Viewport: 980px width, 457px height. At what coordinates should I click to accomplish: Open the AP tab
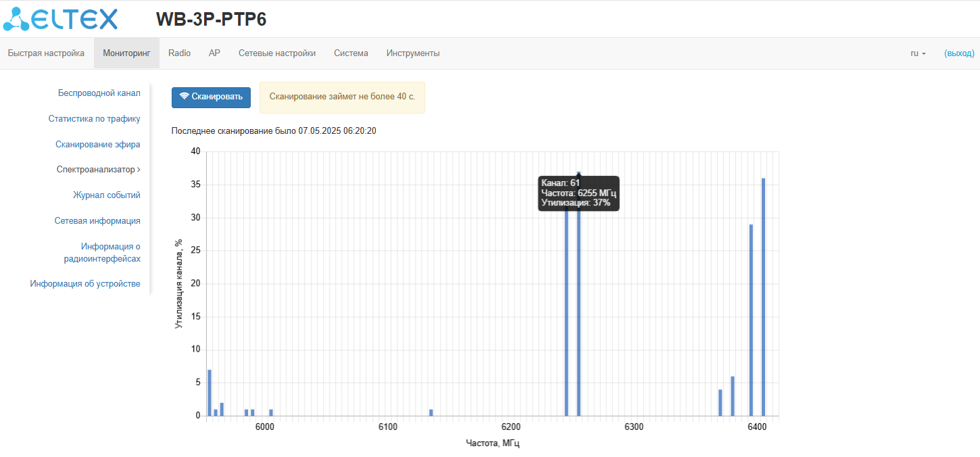(x=214, y=53)
